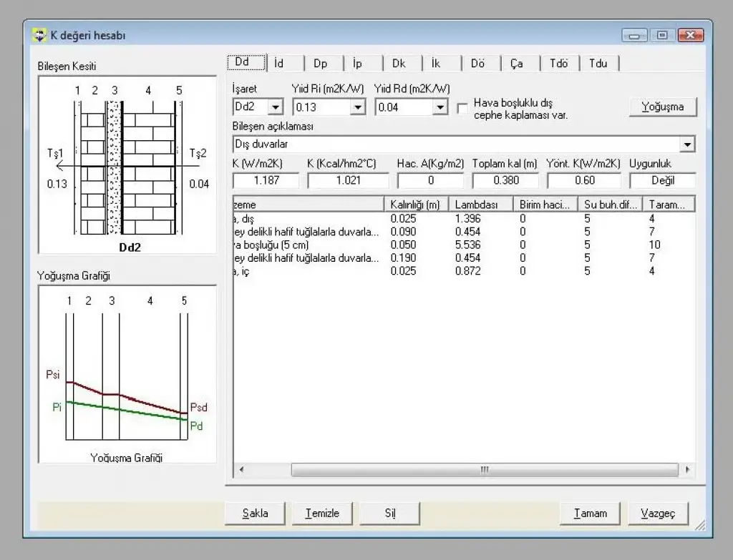This screenshot has width=733, height=560.
Task: Expand the Yiid Rd 0.04 dropdown
Action: click(440, 107)
